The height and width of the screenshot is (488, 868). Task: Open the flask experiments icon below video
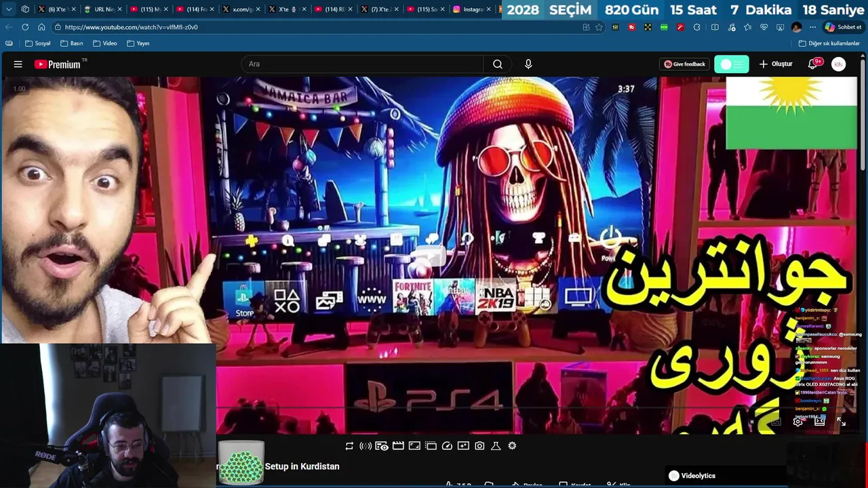click(496, 446)
